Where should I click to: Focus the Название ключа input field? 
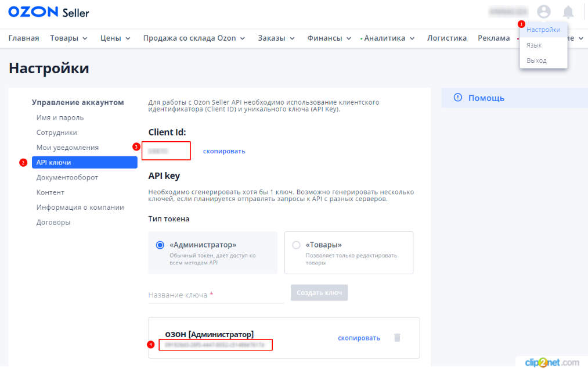point(216,295)
